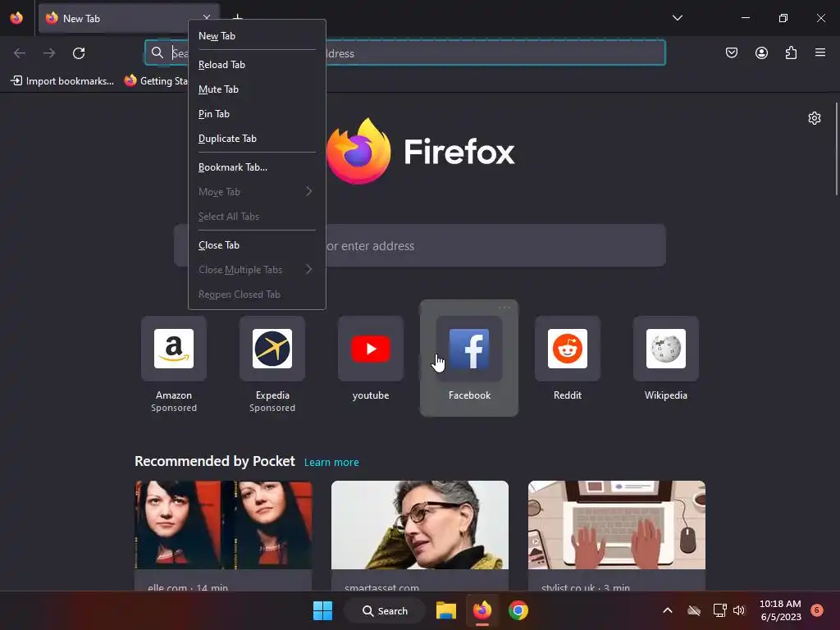
Task: Click the Learn more Pocket link
Action: pyautogui.click(x=331, y=463)
